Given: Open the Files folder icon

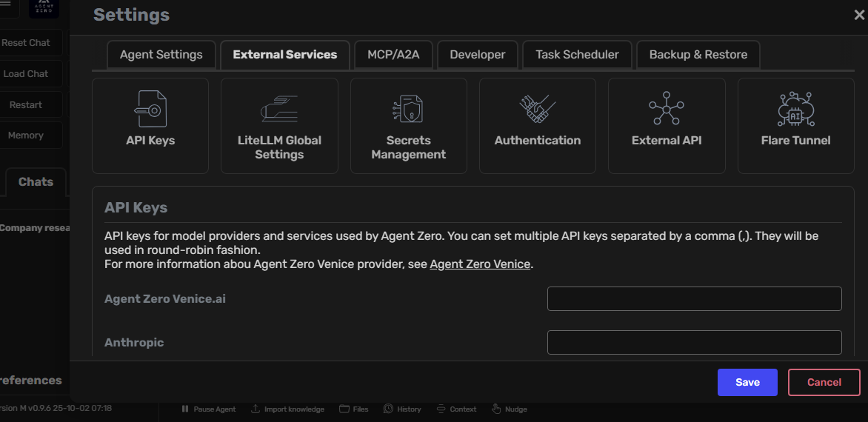Looking at the screenshot, I should pos(344,409).
